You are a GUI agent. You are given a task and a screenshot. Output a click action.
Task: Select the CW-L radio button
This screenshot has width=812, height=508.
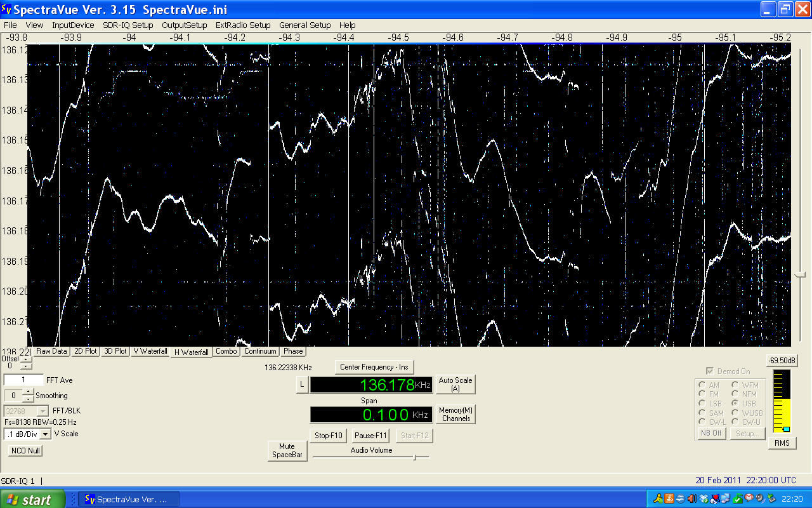(x=702, y=422)
